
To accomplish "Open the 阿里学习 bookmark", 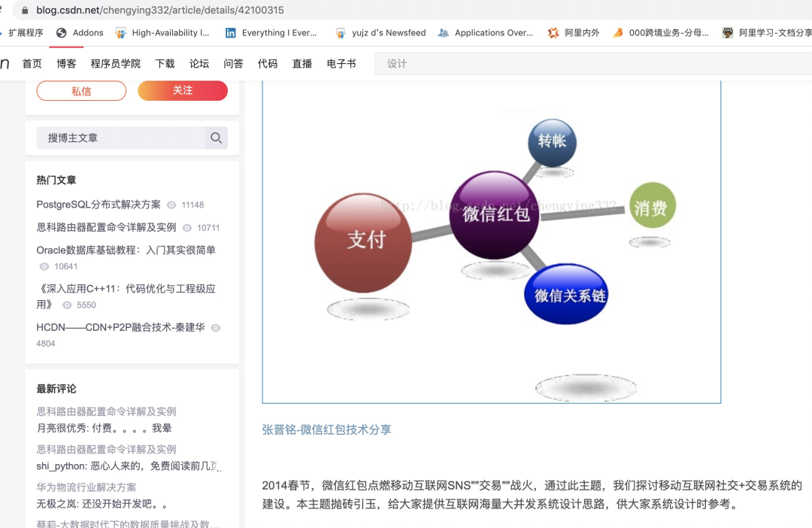I will (767, 32).
